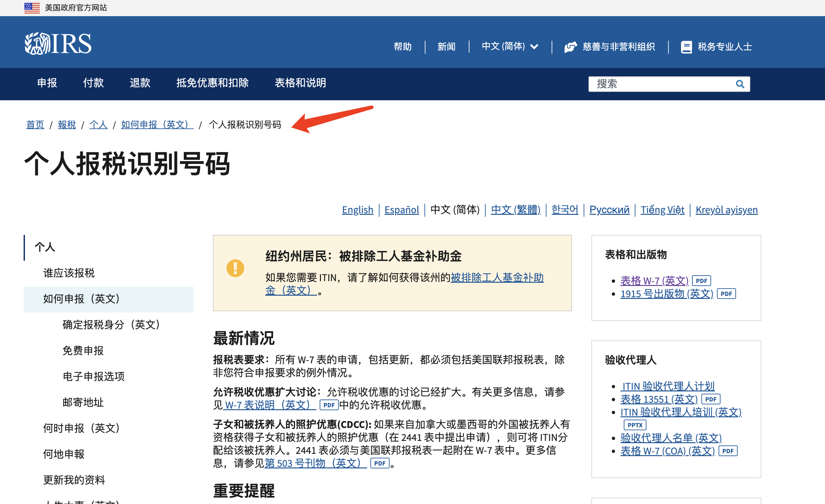825x504 pixels.
Task: Switch page language to English
Action: [357, 210]
